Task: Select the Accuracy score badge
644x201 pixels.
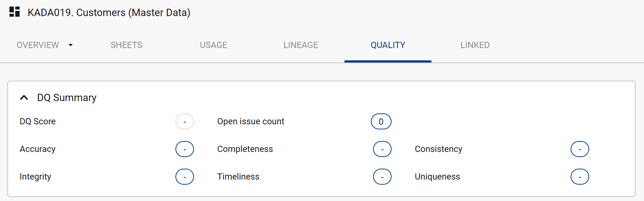Action: tap(185, 149)
